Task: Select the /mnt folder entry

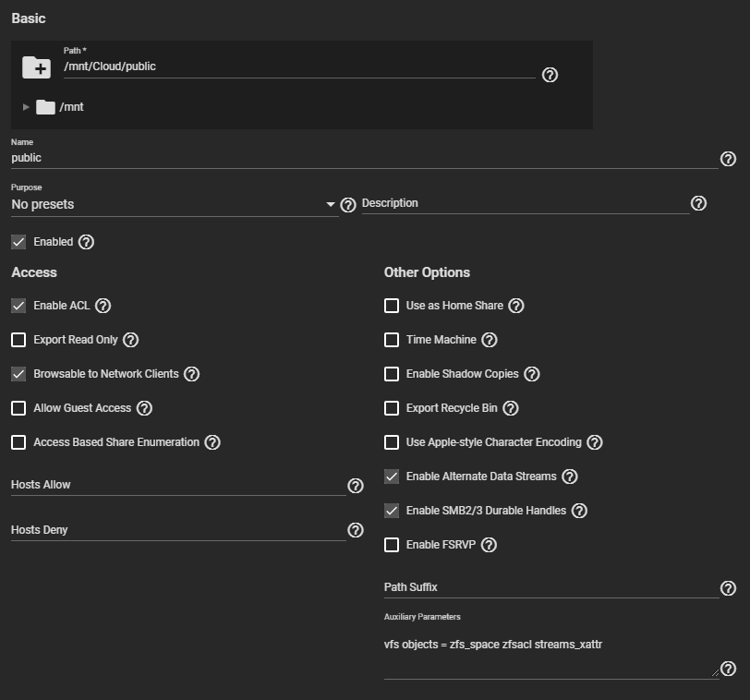Action: pos(71,107)
